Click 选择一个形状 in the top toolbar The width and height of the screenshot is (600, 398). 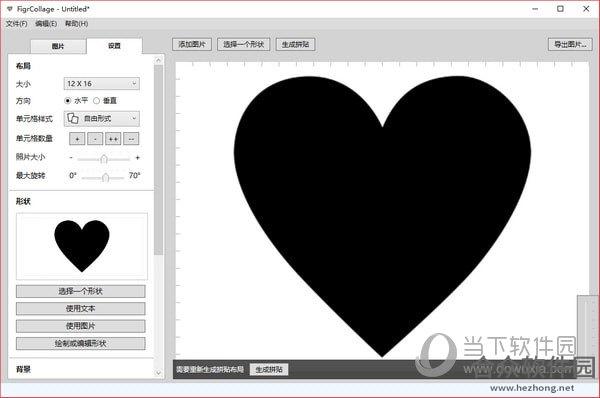coord(243,44)
